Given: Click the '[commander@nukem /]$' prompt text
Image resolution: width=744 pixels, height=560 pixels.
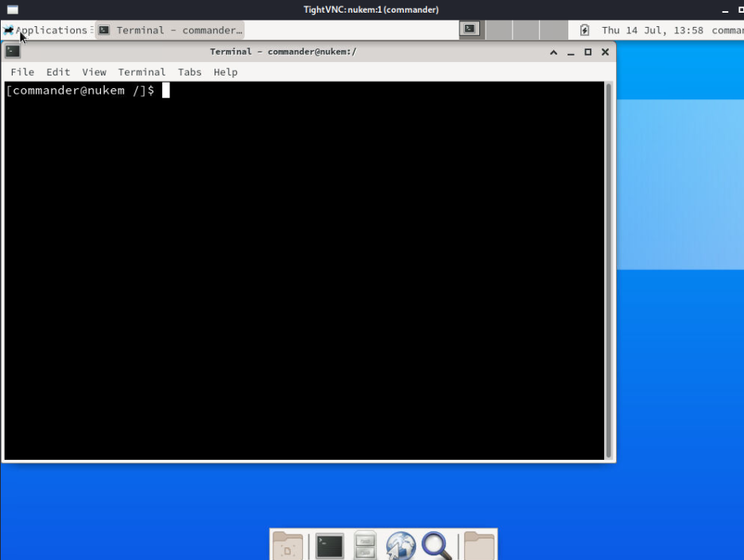Looking at the screenshot, I should (80, 90).
